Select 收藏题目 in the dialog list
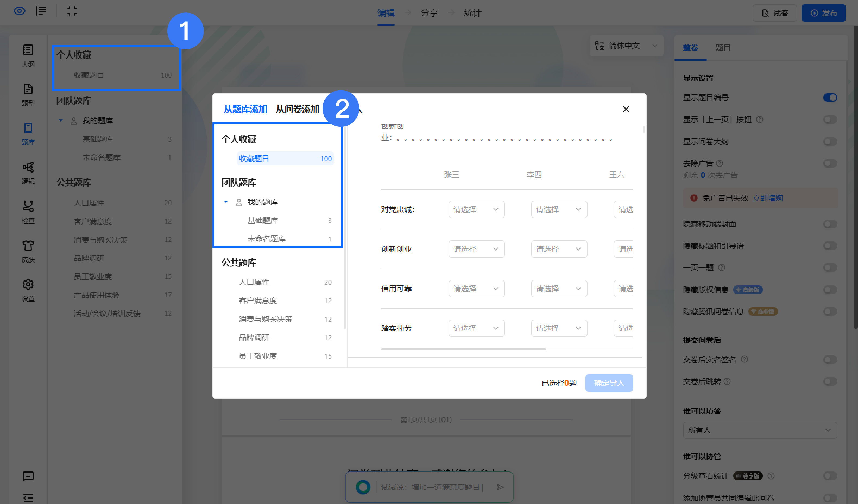This screenshot has height=504, width=858. click(x=285, y=158)
